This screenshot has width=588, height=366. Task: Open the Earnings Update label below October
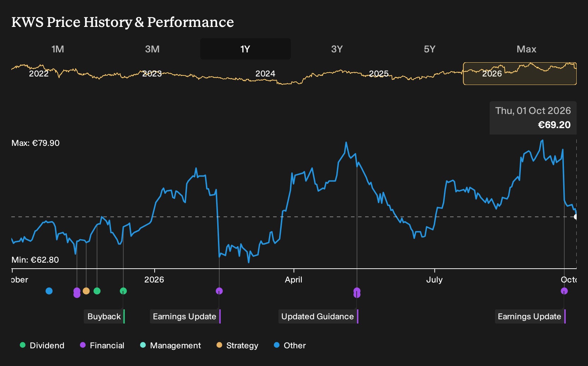(x=530, y=316)
